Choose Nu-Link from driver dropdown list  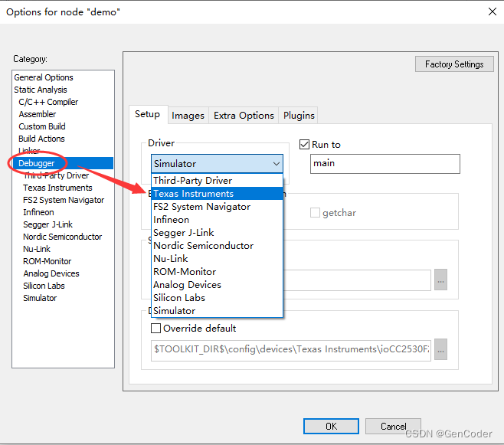point(217,259)
